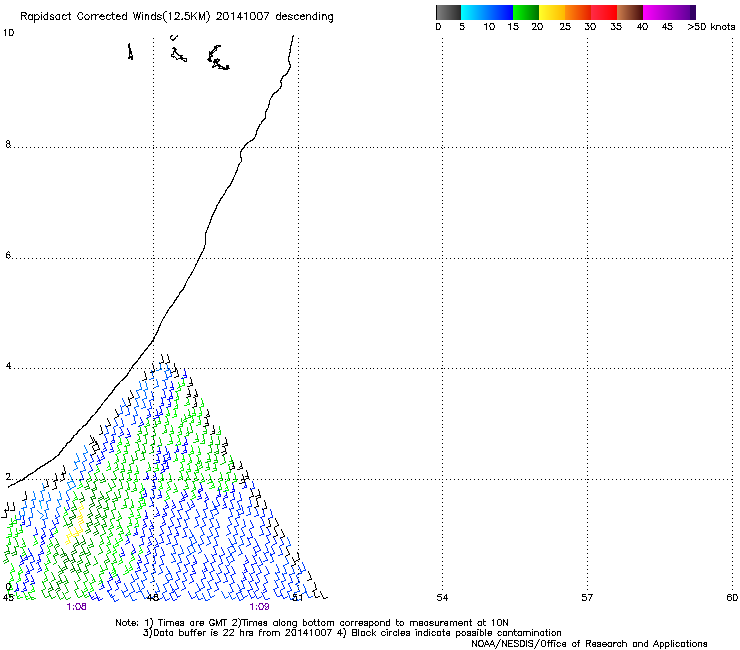This screenshot has width=740, height=650.
Task: Click the yellow wind barb cluster in the swath
Action: pos(76,524)
